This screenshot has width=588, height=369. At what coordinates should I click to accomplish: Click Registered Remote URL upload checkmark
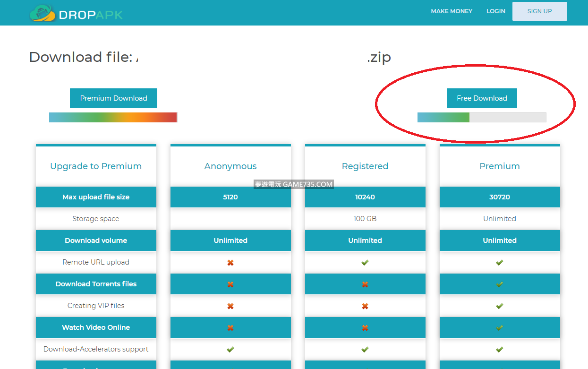point(365,263)
